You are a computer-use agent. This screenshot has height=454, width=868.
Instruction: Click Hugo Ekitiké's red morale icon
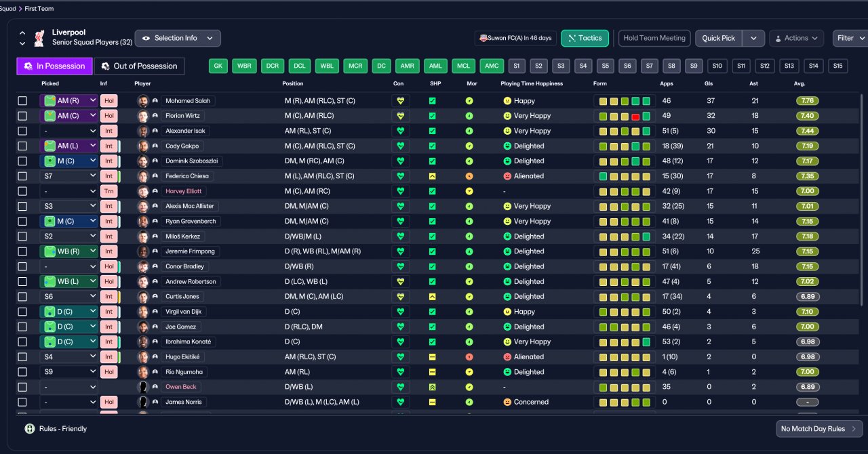coord(469,357)
